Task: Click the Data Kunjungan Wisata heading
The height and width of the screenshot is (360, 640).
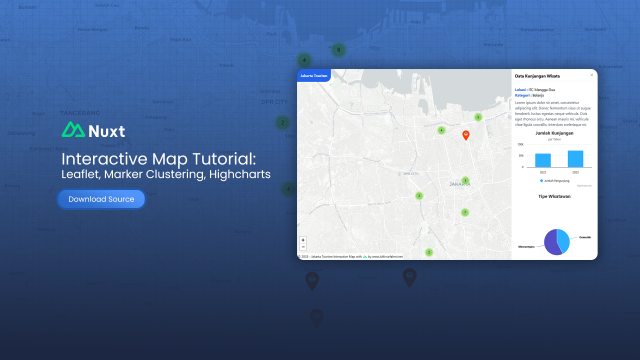Action: (x=537, y=76)
